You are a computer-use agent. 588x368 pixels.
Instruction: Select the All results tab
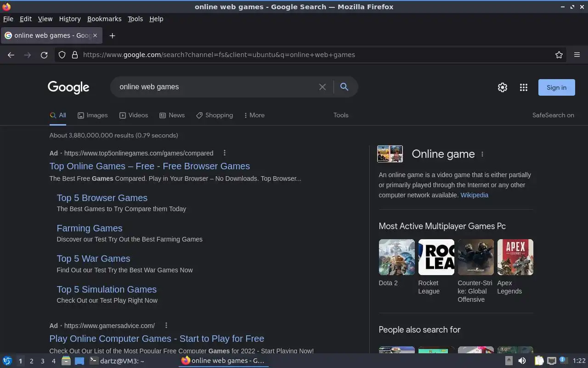(58, 115)
